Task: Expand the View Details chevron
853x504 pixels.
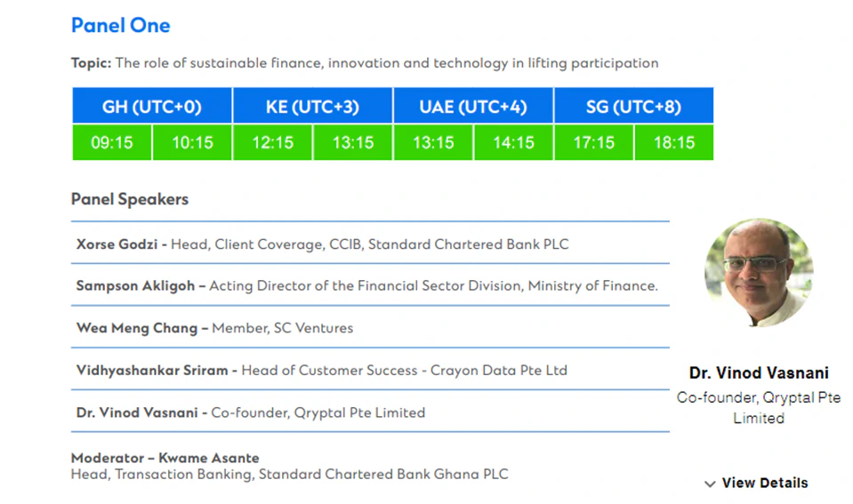Action: coord(710,484)
